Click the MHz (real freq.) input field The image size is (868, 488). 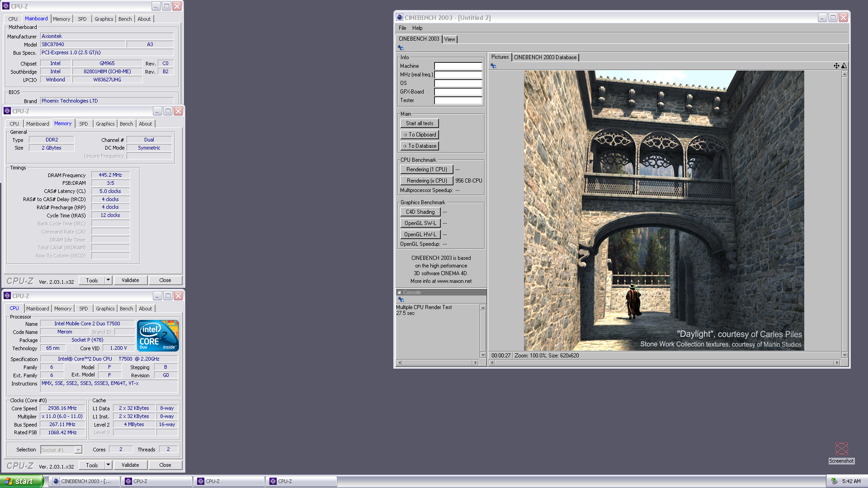458,75
